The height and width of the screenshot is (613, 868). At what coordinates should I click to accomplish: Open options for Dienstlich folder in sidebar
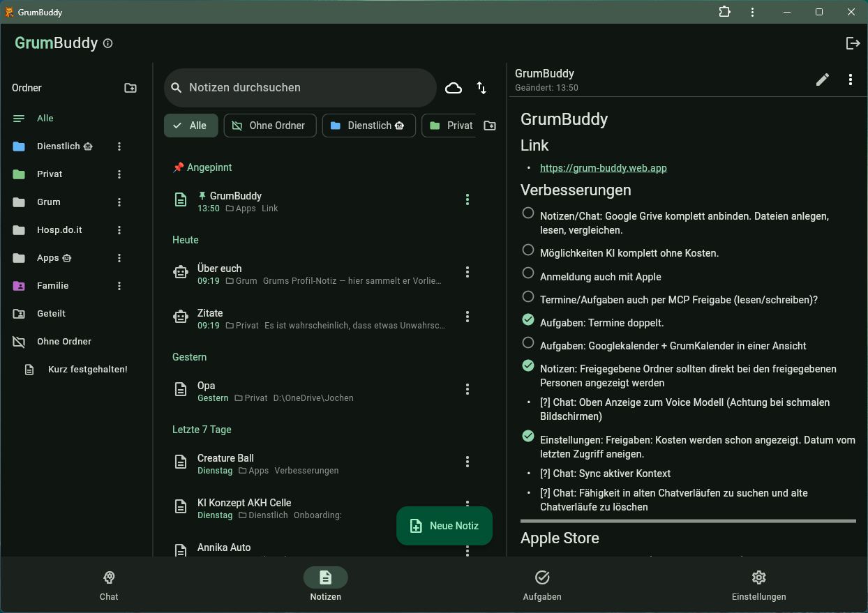point(119,146)
